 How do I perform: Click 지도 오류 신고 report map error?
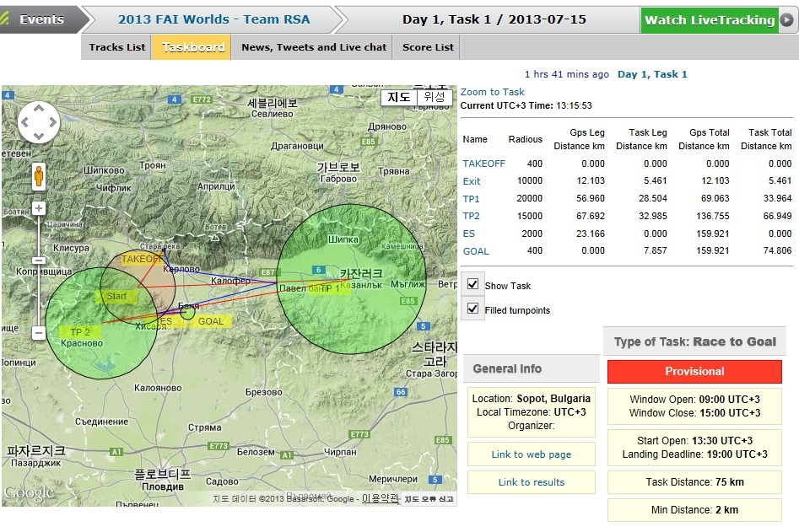(429, 499)
